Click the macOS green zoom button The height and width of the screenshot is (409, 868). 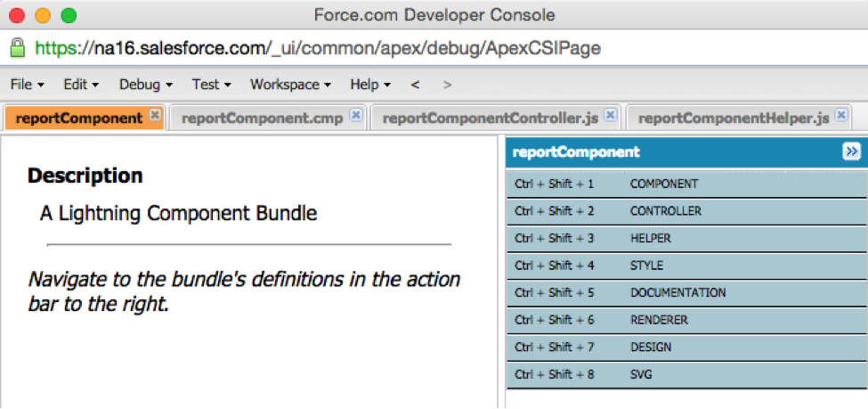coord(69,15)
